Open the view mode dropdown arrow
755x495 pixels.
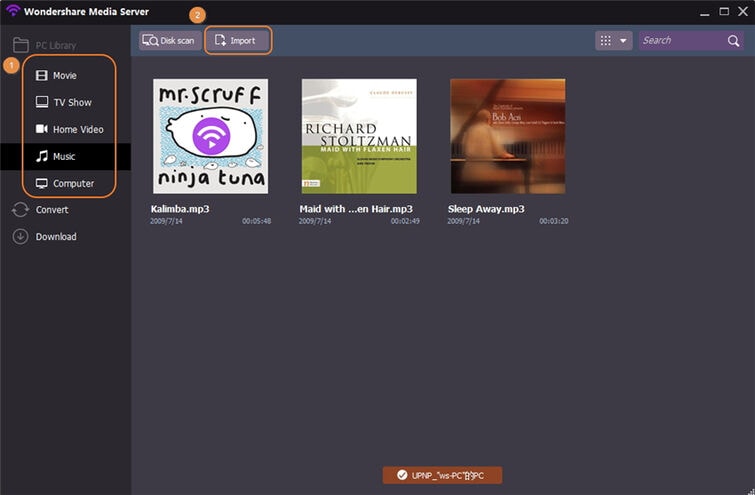[623, 40]
